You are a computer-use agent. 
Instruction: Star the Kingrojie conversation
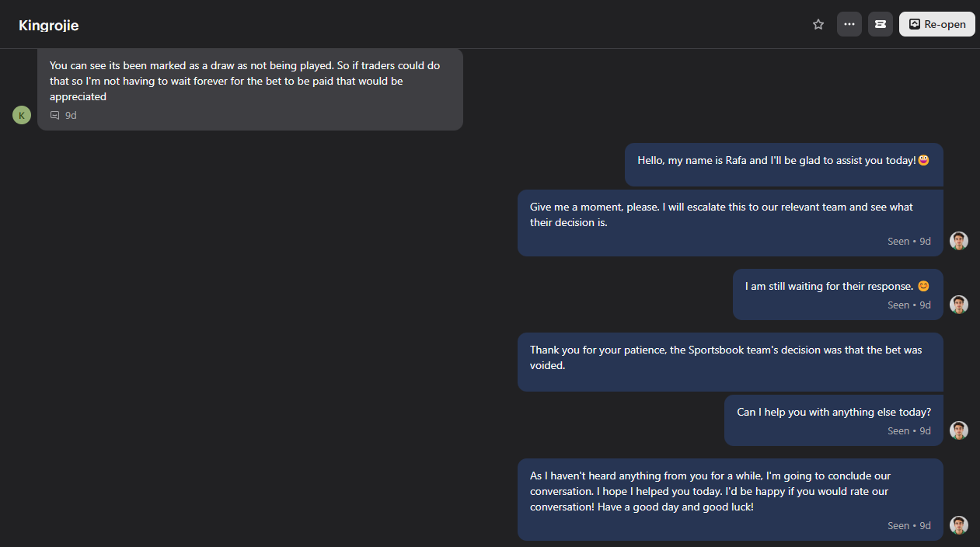point(818,24)
